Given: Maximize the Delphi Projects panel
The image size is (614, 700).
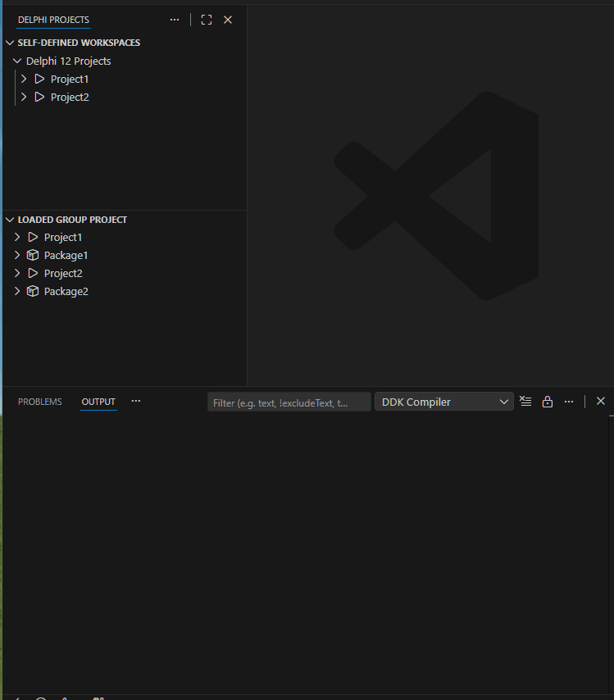Looking at the screenshot, I should coord(207,20).
